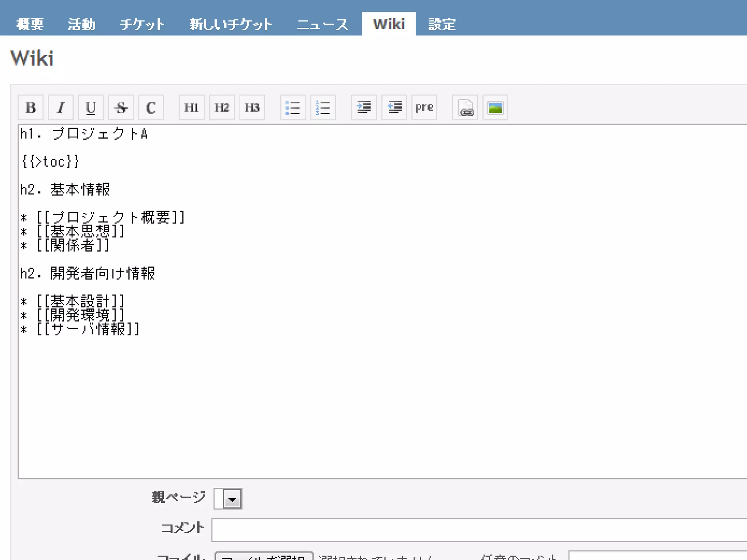Insert image into wiki text
This screenshot has height=560, width=747.
tap(495, 108)
